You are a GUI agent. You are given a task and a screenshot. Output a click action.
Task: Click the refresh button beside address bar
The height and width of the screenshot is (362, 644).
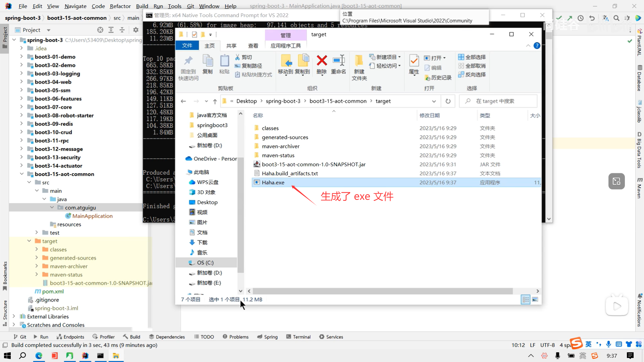click(448, 101)
